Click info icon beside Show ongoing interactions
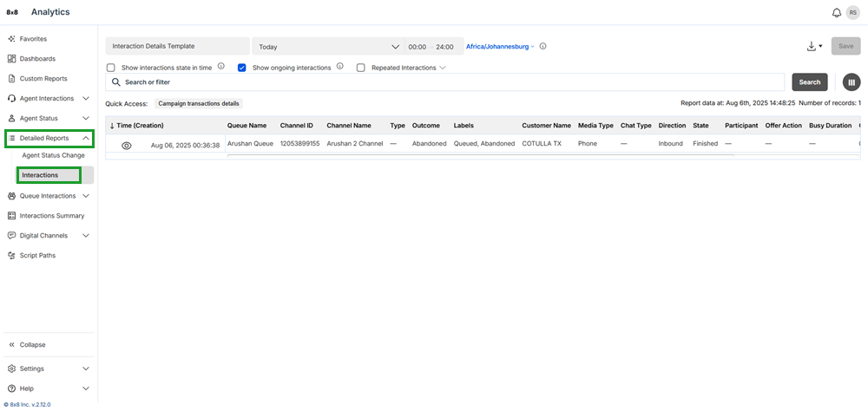Image resolution: width=868 pixels, height=411 pixels. coord(339,67)
